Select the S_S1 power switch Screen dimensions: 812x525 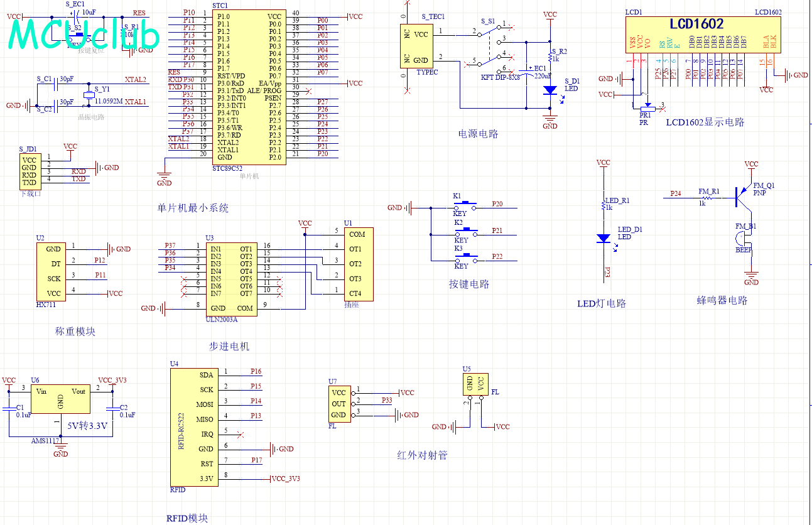pyautogui.click(x=490, y=45)
